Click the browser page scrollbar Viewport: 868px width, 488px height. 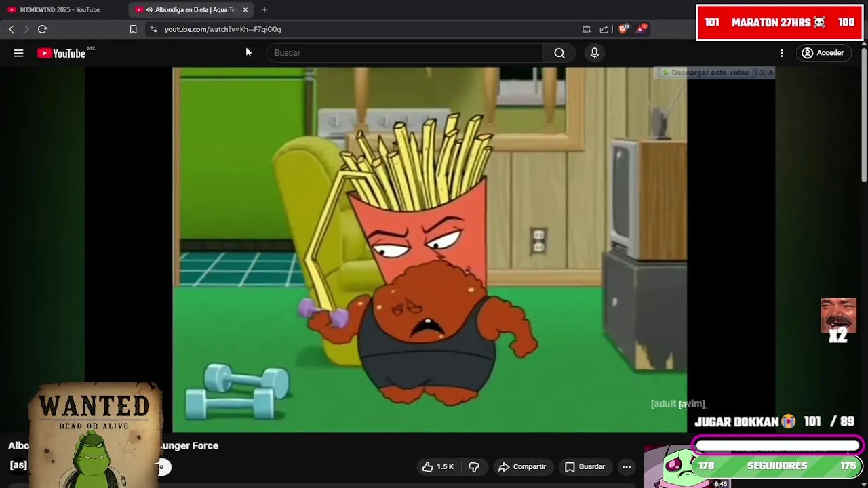863,114
